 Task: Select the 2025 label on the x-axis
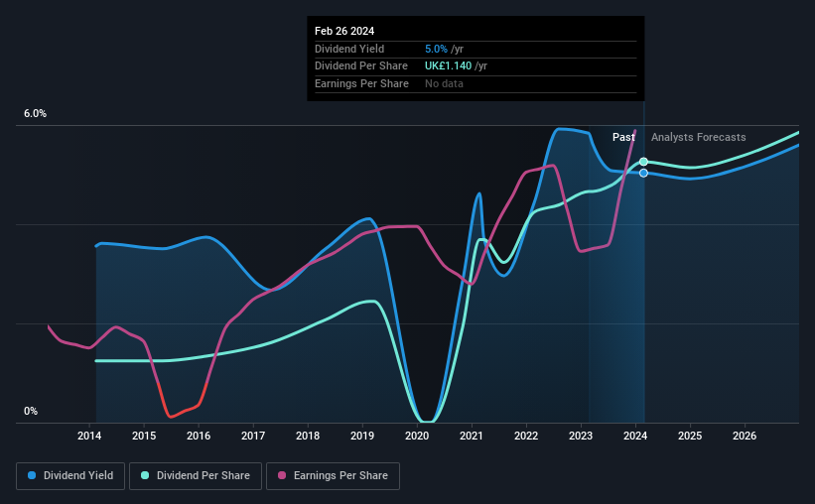[x=690, y=436]
